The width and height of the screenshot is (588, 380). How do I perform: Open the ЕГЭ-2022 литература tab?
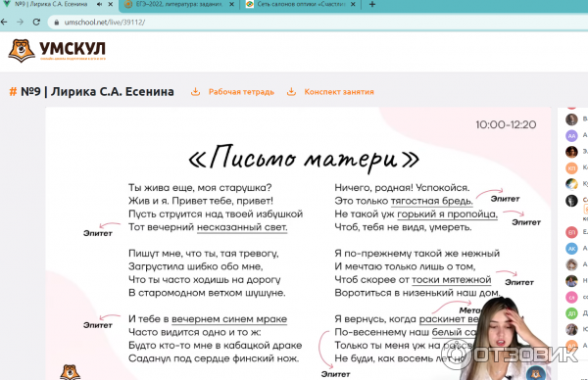[x=179, y=5]
